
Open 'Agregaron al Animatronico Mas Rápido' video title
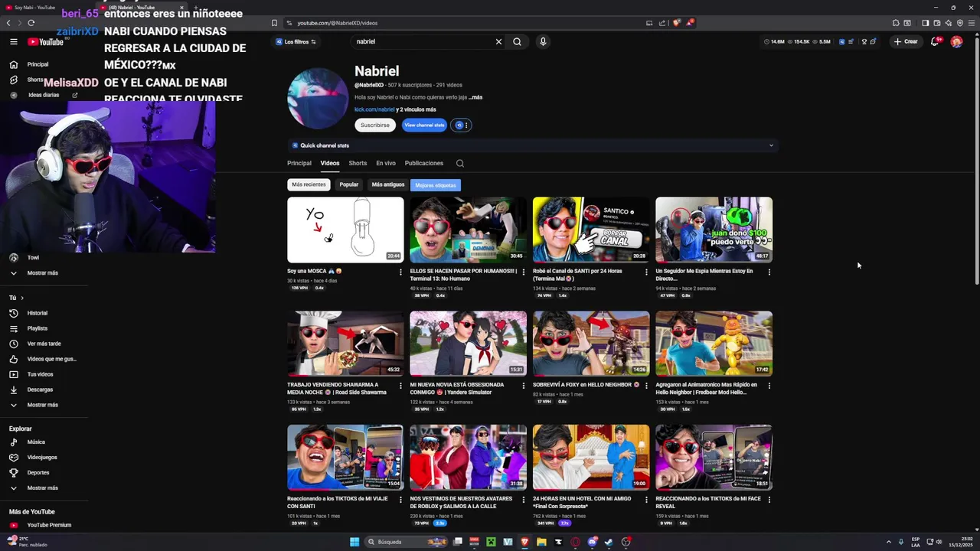coord(706,388)
